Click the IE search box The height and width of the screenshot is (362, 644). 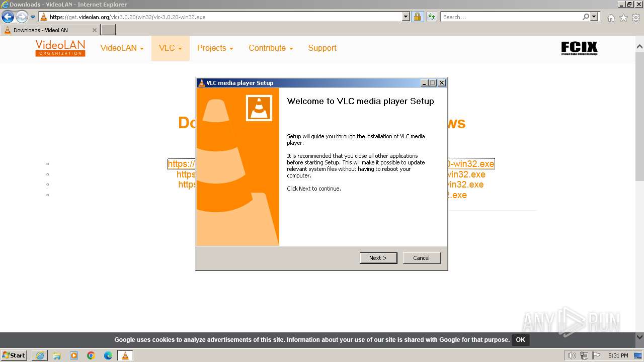[511, 17]
